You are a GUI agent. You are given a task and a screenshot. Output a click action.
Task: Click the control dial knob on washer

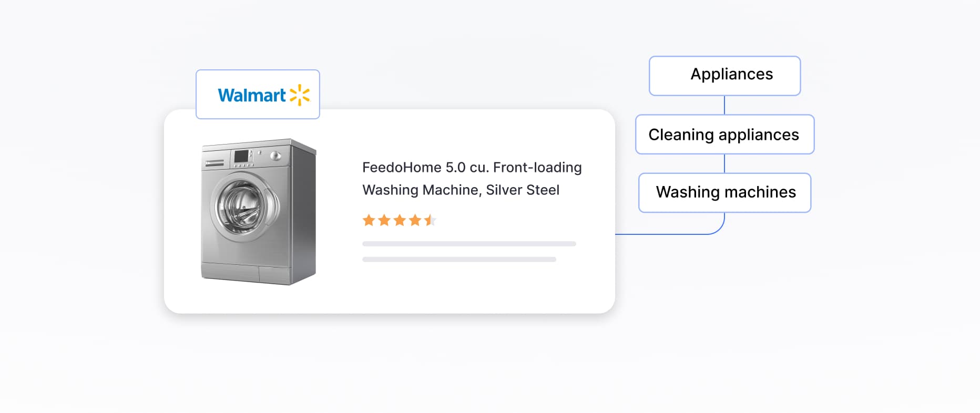point(274,156)
